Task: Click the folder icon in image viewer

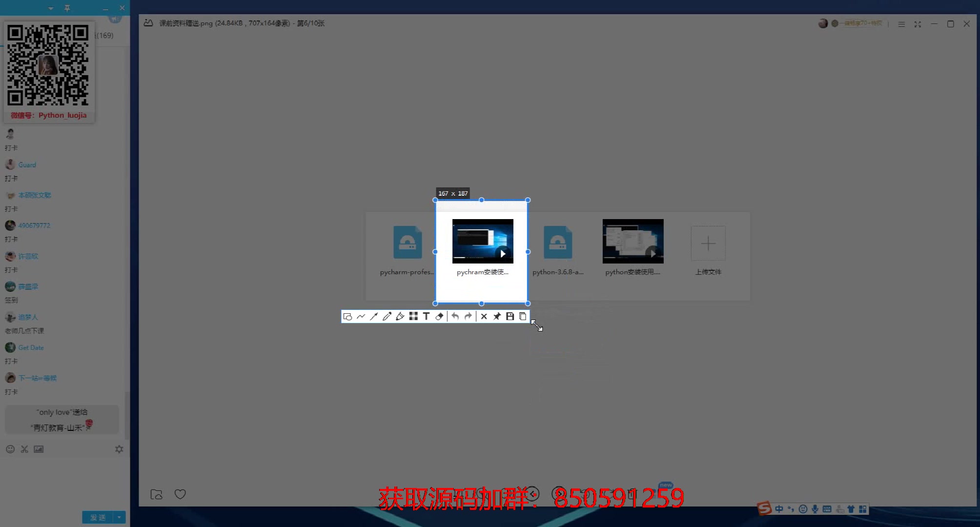Action: (156, 494)
